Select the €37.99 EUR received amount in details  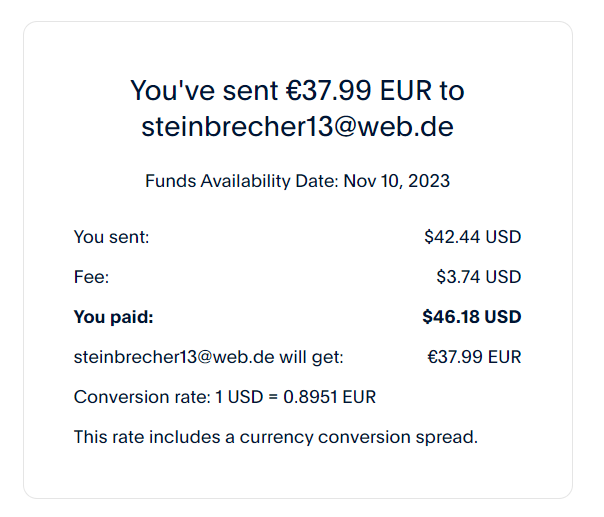tap(474, 357)
